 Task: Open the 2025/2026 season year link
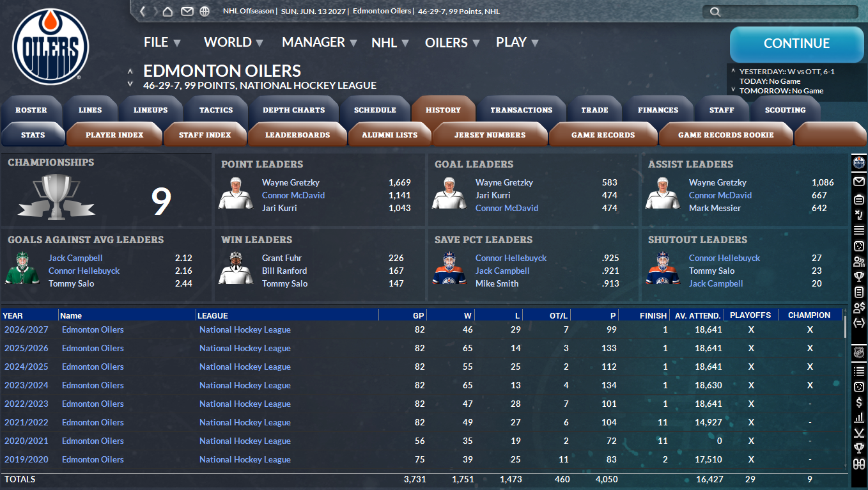click(26, 348)
